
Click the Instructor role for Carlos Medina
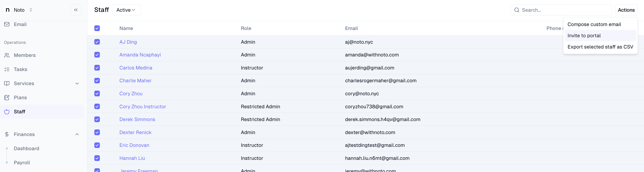(252, 68)
